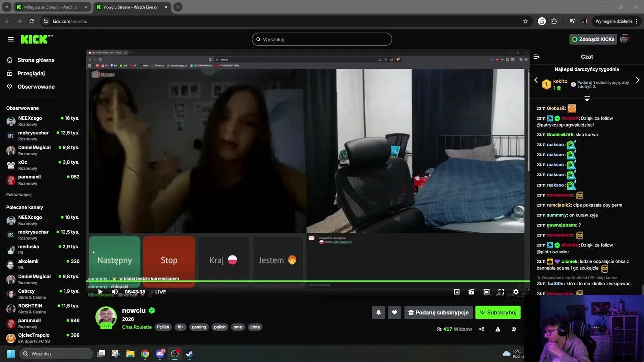This screenshot has width=644, height=362.
Task: Reload the kick.com page
Action: [x=31, y=21]
